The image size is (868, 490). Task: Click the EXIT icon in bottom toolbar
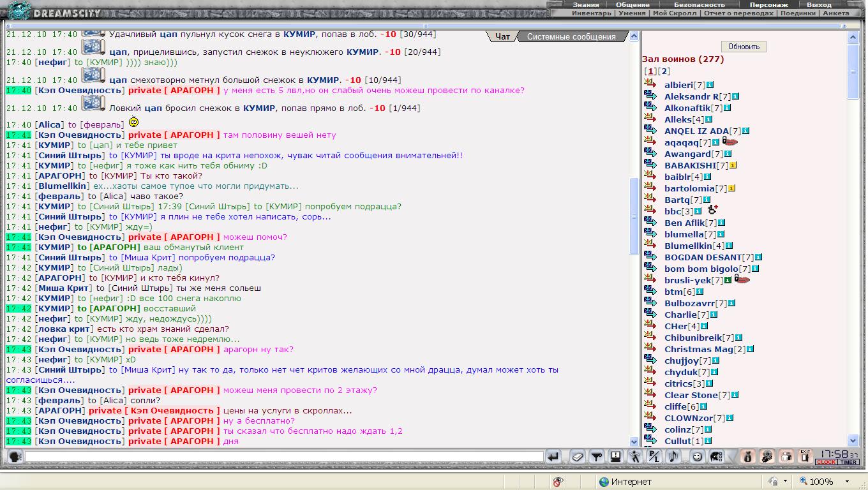805,456
